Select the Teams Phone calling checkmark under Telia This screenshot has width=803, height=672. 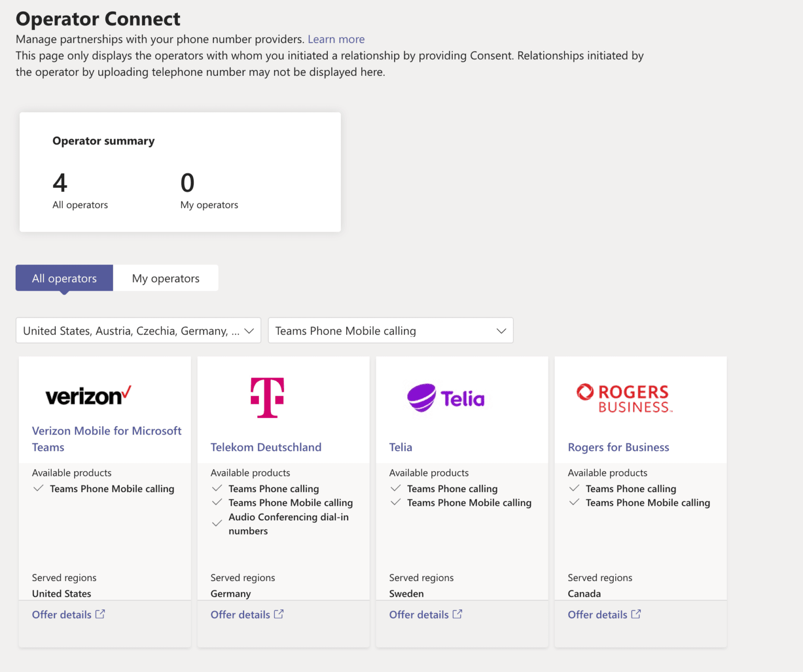pyautogui.click(x=396, y=488)
